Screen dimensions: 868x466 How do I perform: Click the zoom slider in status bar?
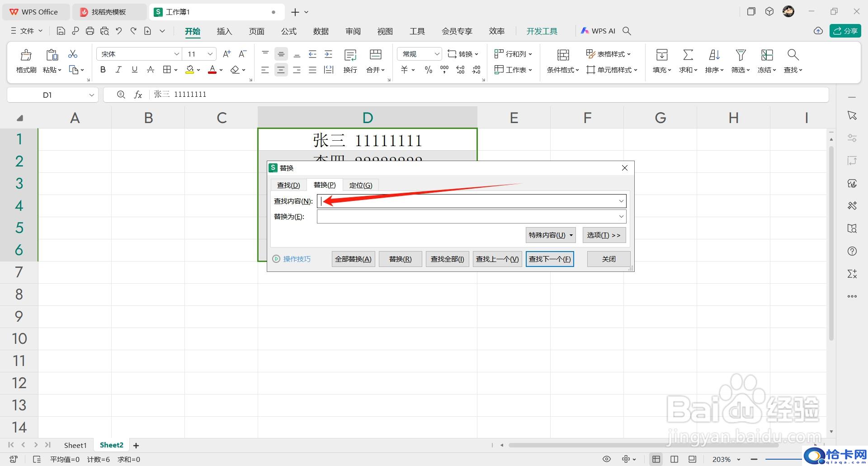click(784, 460)
